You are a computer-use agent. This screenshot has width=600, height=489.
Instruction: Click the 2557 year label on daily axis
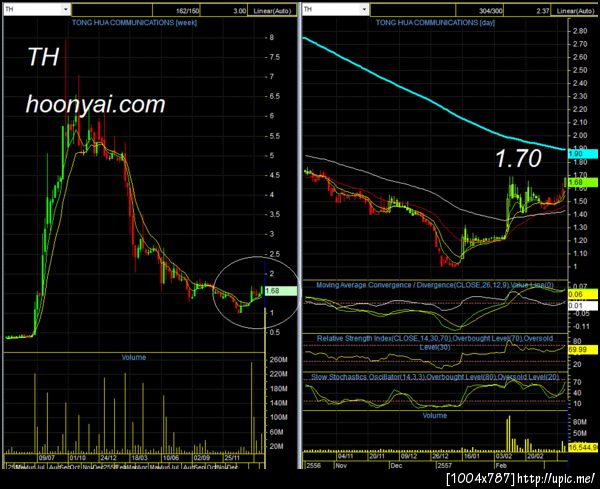pos(445,466)
